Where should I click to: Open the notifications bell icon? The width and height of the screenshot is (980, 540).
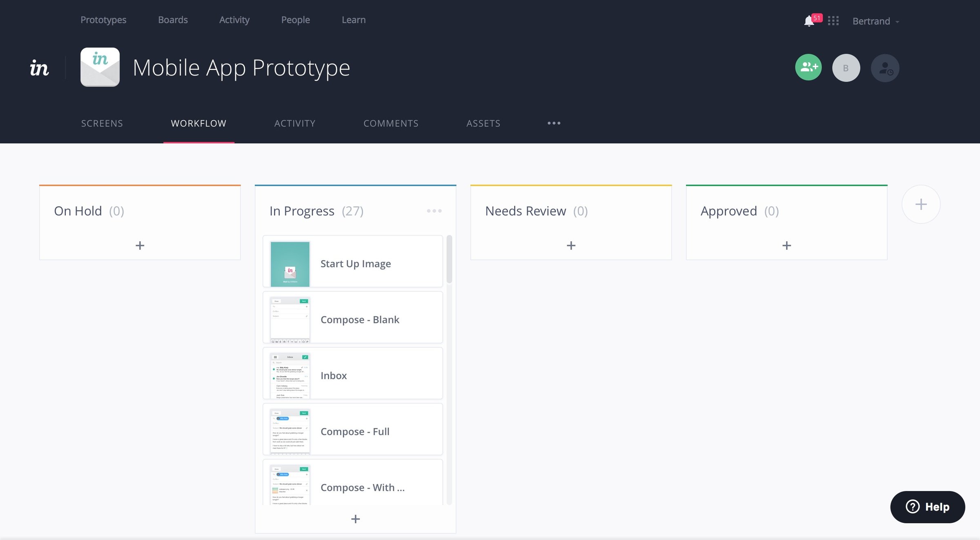click(x=808, y=21)
